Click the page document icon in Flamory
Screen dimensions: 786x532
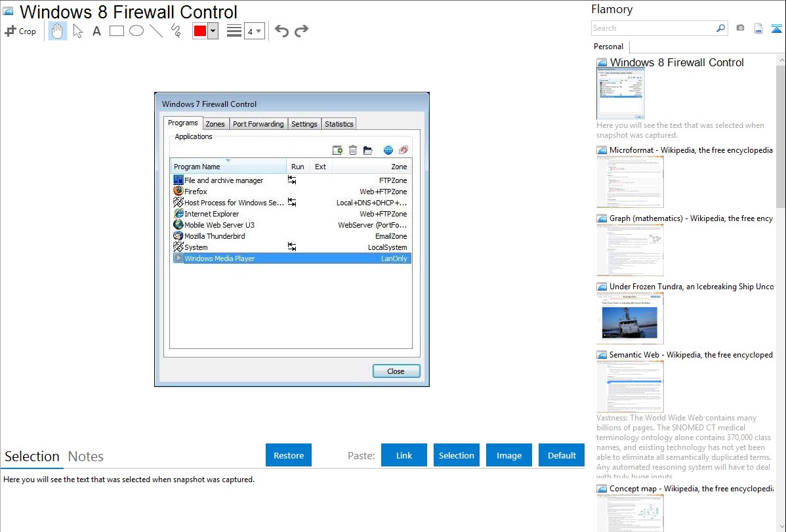coord(758,28)
